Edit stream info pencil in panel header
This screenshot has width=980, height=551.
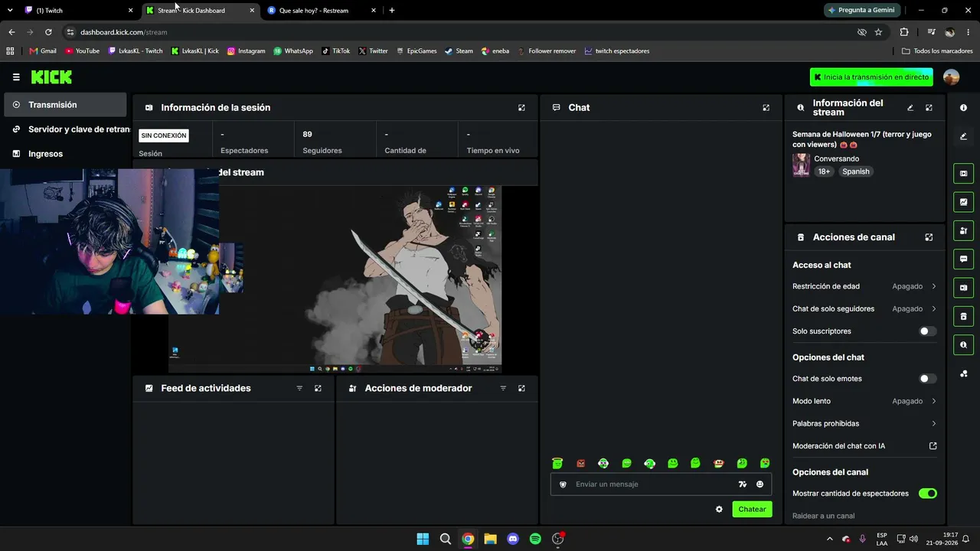point(910,108)
